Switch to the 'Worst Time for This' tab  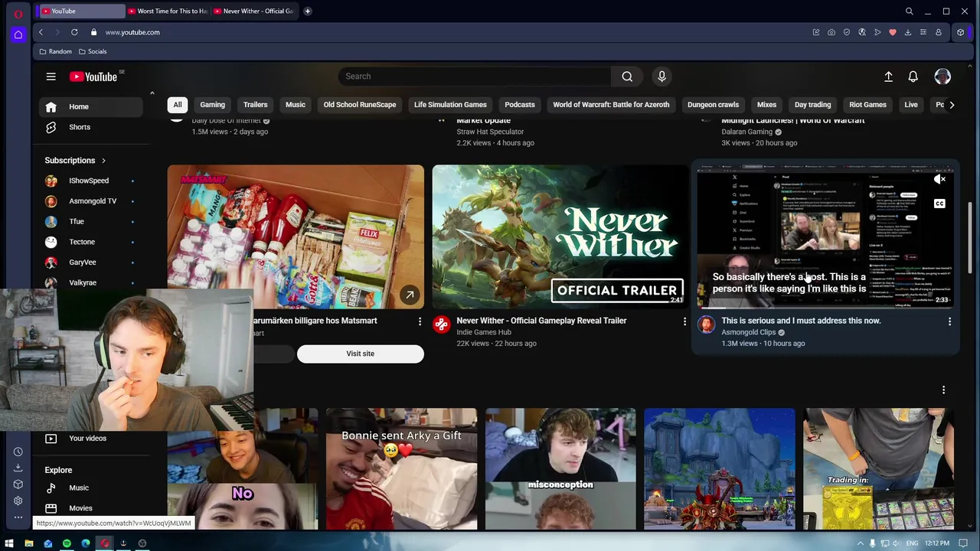(168, 11)
